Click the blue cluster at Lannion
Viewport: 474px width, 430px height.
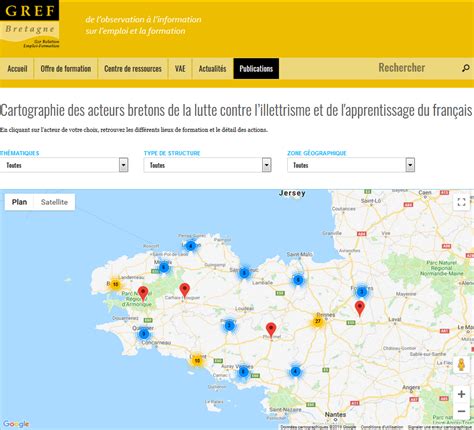[190, 246]
